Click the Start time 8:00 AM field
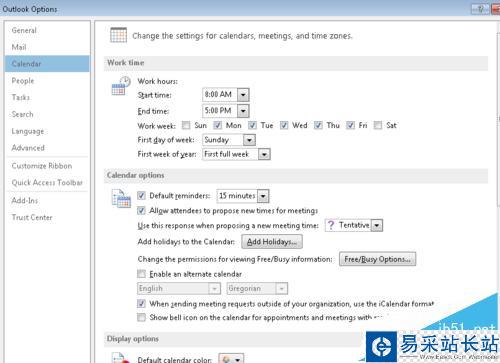The height and width of the screenshot is (363, 500). 220,95
